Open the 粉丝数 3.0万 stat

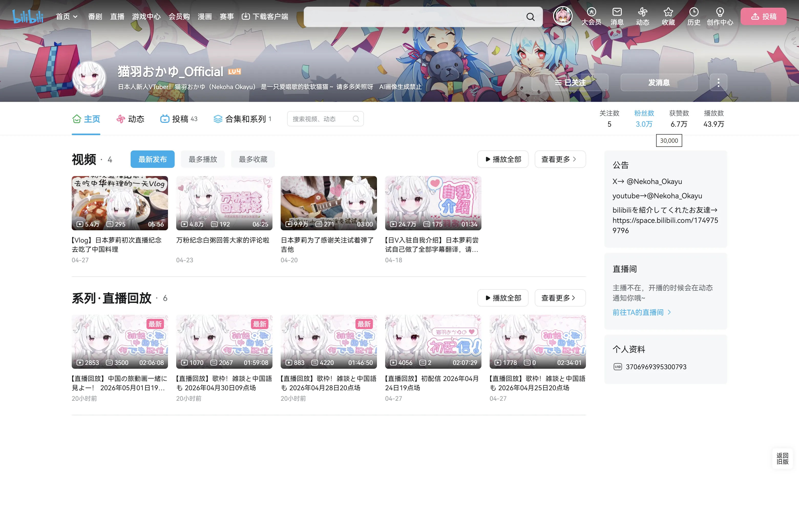tap(644, 119)
